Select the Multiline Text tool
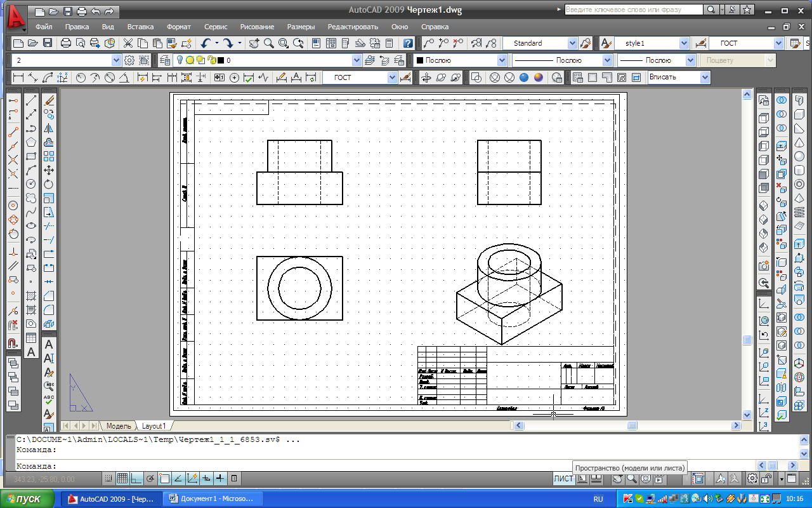This screenshot has height=508, width=812. pyautogui.click(x=30, y=352)
